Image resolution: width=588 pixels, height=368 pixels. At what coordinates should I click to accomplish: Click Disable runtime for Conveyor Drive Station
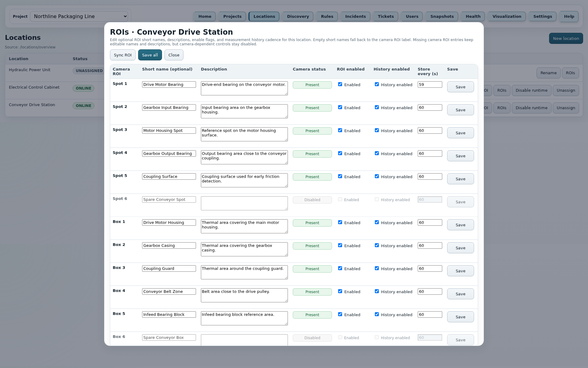pos(531,108)
